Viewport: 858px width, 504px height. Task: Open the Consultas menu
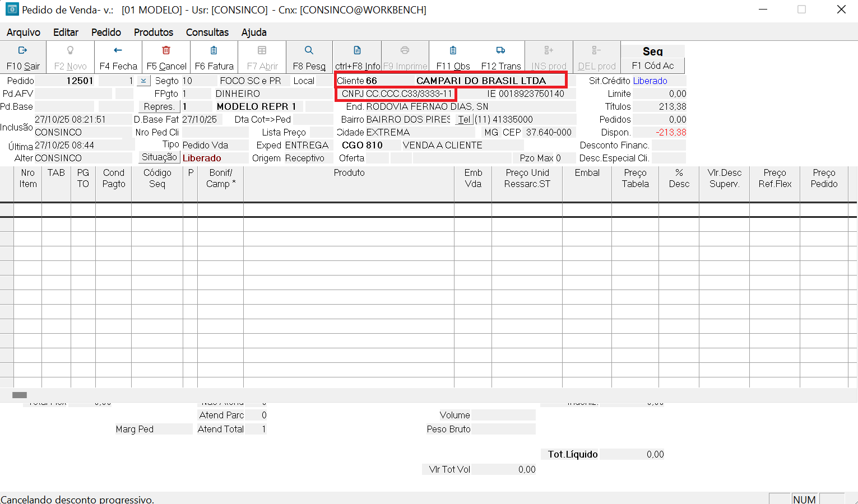[x=207, y=32]
